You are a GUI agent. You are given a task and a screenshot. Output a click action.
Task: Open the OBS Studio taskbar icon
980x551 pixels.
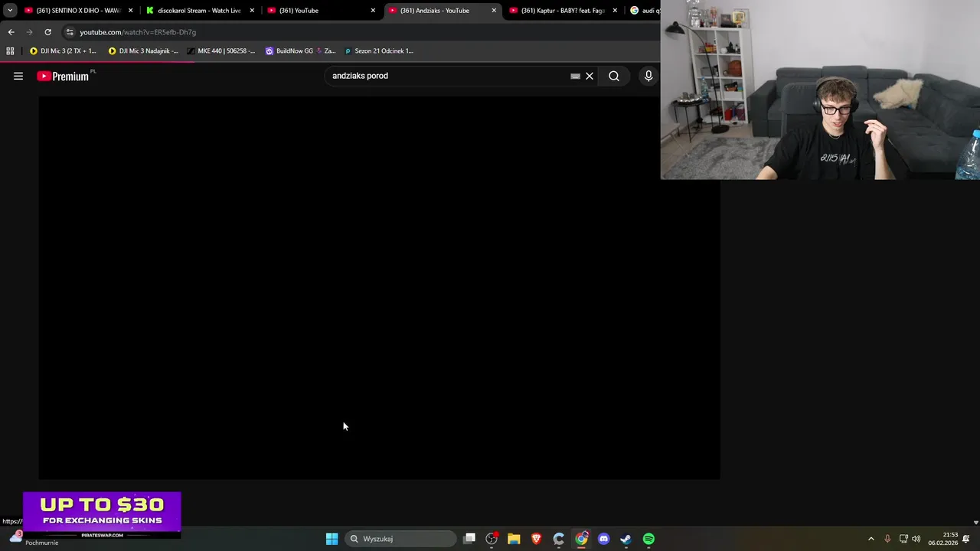click(492, 539)
